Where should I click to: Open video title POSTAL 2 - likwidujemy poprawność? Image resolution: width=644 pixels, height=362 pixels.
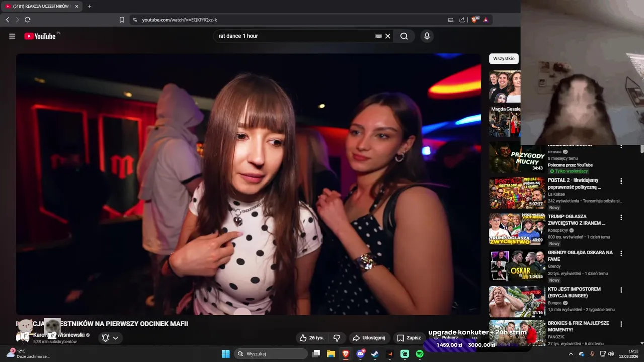click(575, 184)
